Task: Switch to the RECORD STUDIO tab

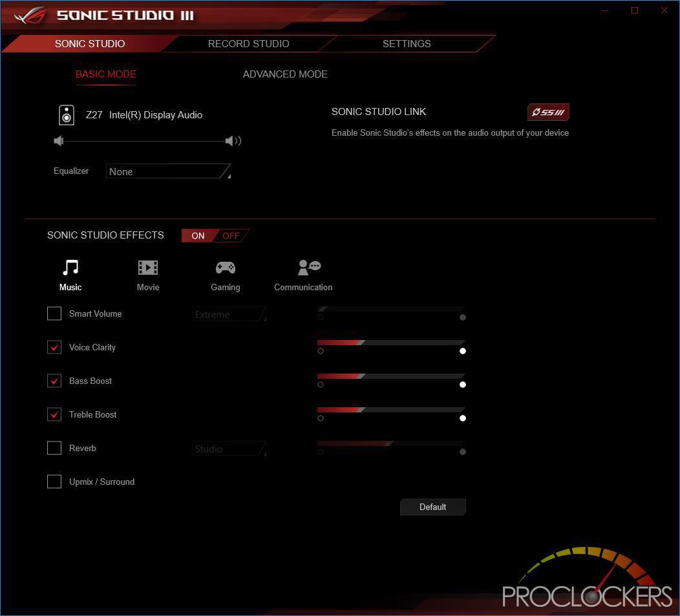Action: 248,44
